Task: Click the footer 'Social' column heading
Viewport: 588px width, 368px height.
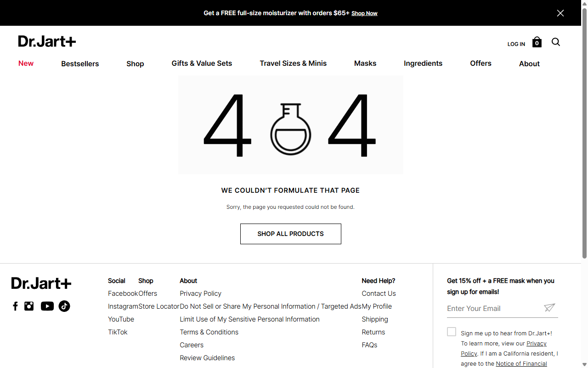Action: 117,281
